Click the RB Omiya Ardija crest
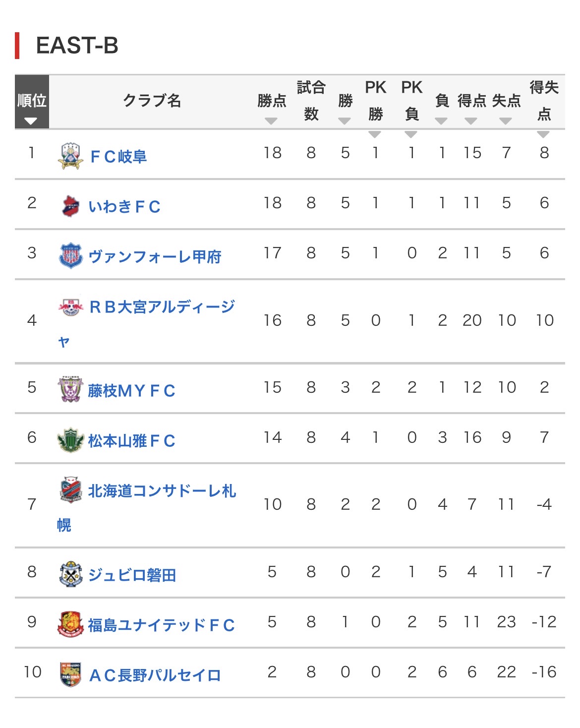The image size is (580, 728). pos(70,307)
